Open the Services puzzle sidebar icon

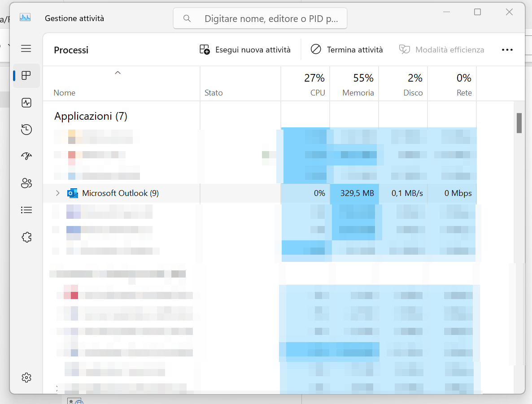coord(26,237)
